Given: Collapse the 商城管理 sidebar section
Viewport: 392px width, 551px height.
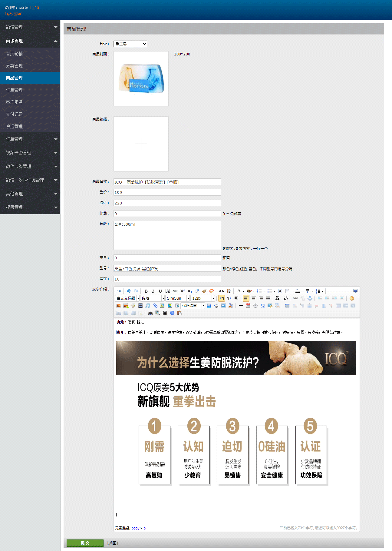Looking at the screenshot, I should point(30,41).
